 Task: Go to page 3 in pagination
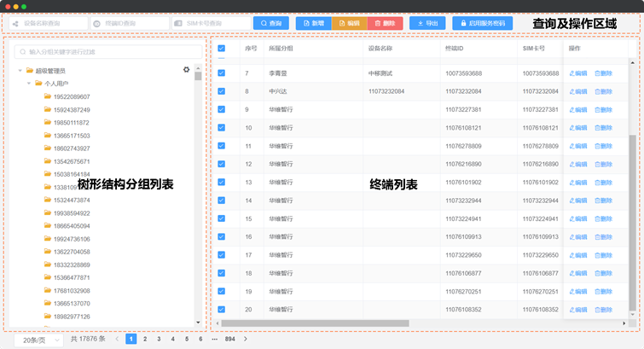(x=159, y=340)
